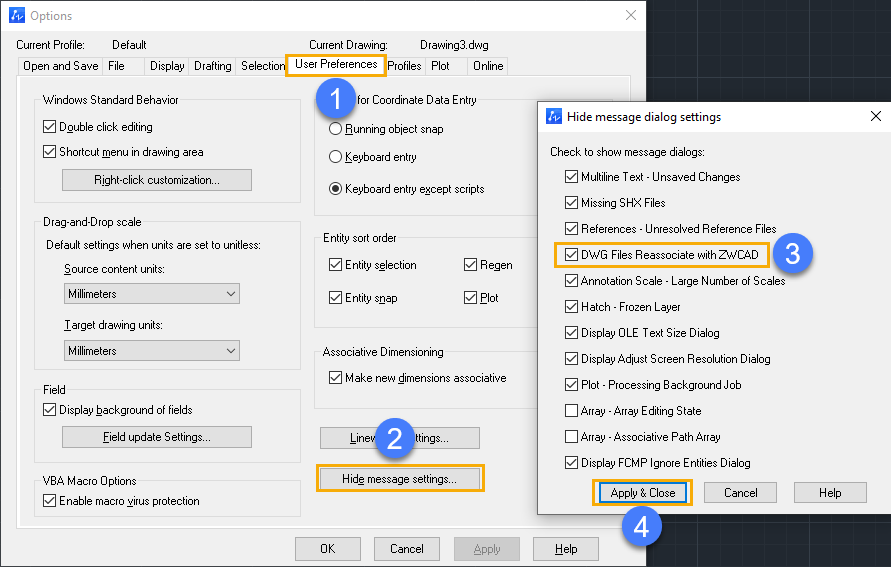This screenshot has width=891, height=567.
Task: Click the User Preferences tab
Action: [336, 64]
